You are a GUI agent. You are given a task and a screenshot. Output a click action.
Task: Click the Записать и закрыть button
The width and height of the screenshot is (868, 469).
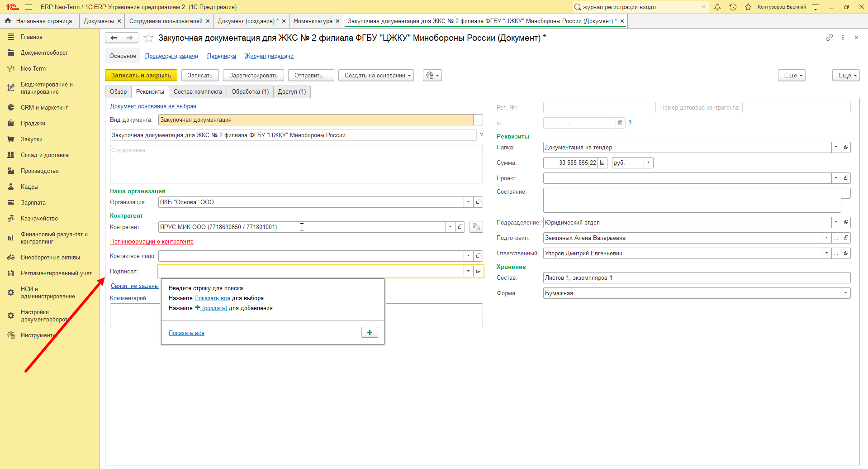click(x=141, y=76)
